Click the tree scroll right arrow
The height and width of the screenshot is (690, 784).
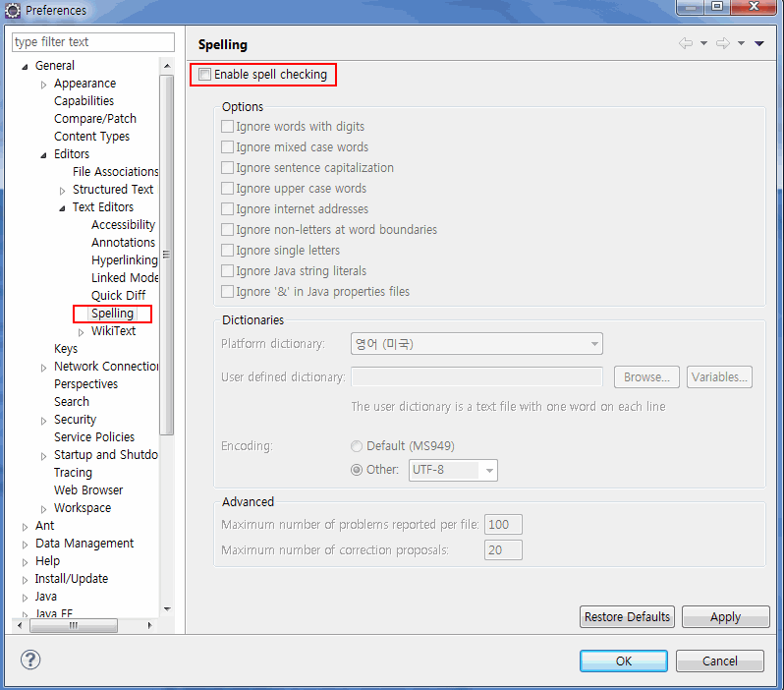pyautogui.click(x=149, y=625)
